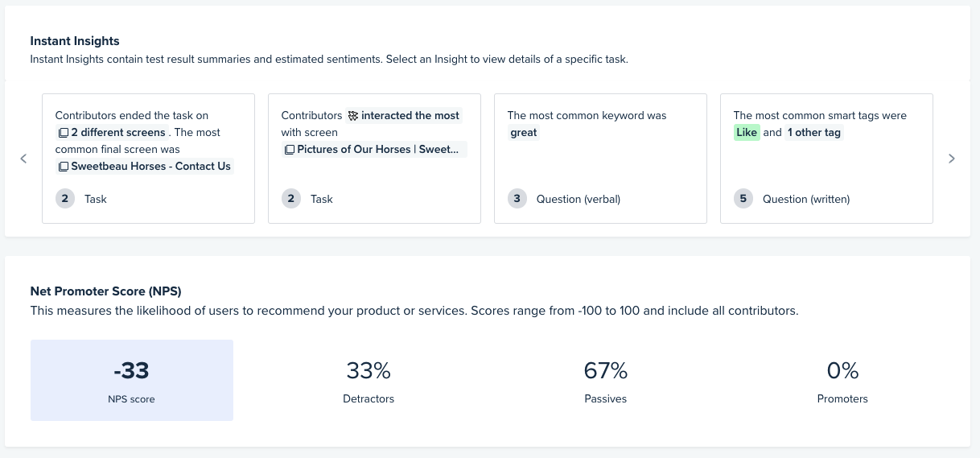Image resolution: width=980 pixels, height=458 pixels.
Task: Select the -33 NPS score tile
Action: coord(132,380)
